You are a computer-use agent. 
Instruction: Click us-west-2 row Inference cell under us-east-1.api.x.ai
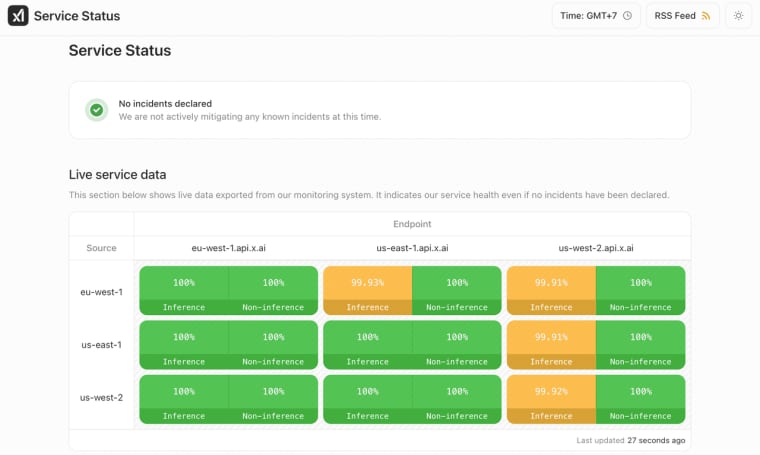(367, 399)
